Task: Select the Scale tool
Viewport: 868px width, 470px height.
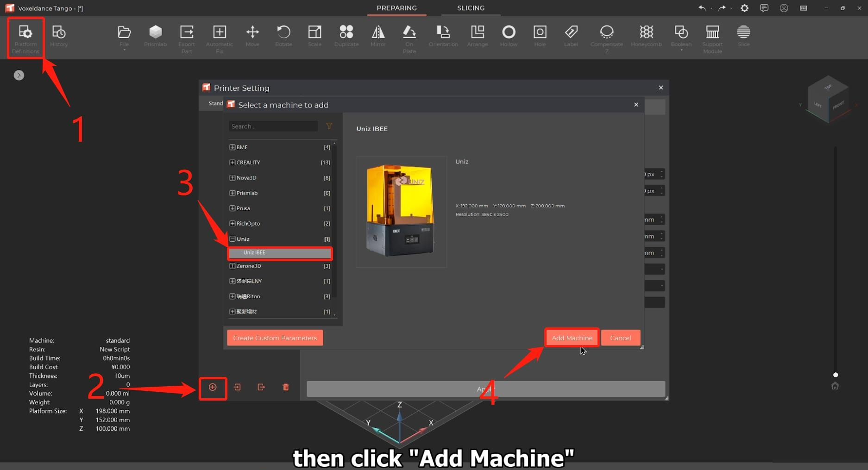Action: click(x=314, y=37)
